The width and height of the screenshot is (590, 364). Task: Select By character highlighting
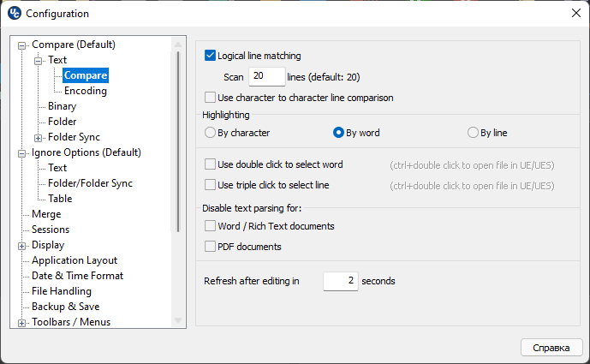(210, 133)
